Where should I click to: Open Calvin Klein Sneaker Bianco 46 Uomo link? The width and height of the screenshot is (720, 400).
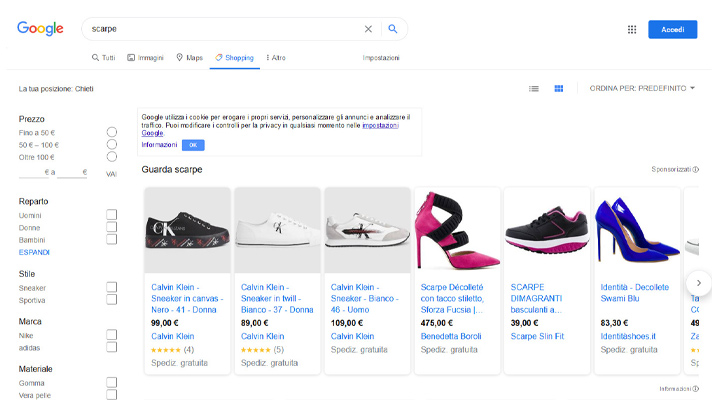[x=365, y=299]
